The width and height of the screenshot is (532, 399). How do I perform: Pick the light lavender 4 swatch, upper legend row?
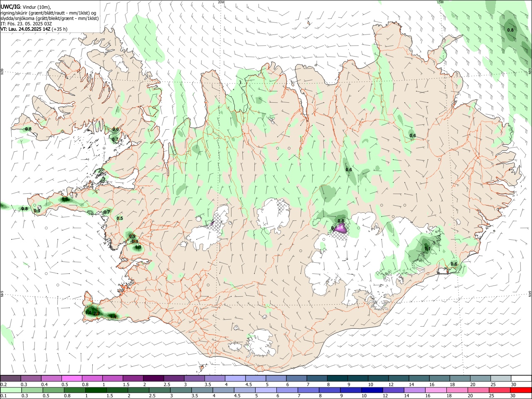click(x=234, y=379)
